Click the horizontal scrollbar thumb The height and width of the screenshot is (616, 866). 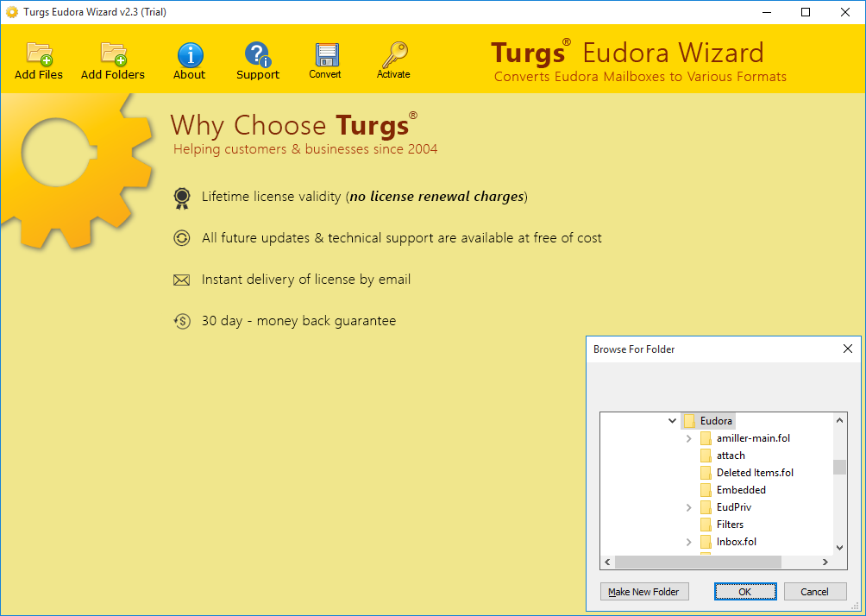click(x=698, y=563)
